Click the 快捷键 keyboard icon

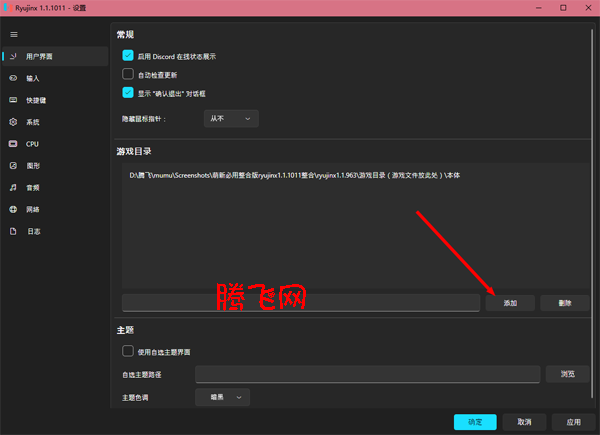click(x=13, y=100)
